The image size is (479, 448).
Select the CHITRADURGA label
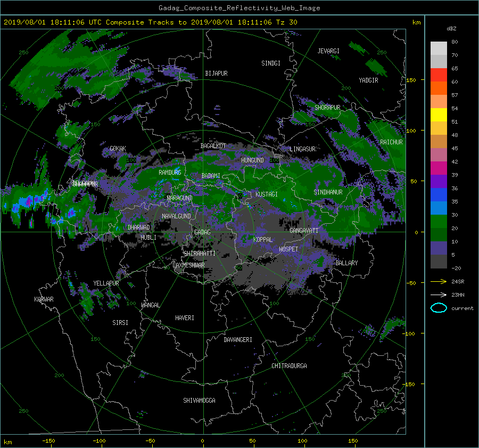290,366
